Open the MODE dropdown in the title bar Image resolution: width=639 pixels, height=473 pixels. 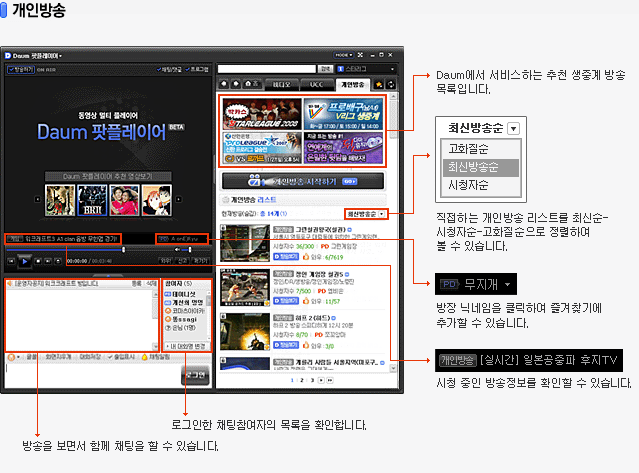[344, 55]
